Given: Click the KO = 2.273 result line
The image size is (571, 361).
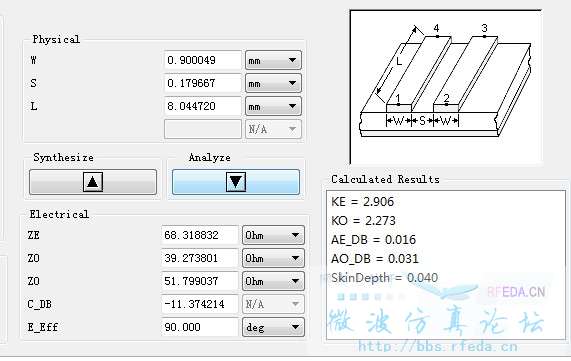Looking at the screenshot, I should [363, 220].
